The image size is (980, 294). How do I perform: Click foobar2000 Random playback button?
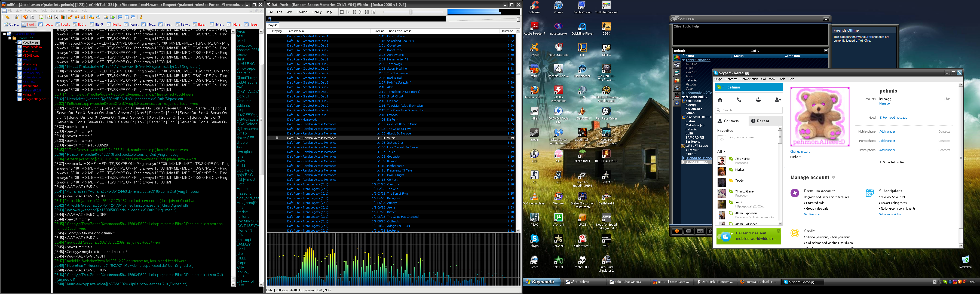point(373,12)
